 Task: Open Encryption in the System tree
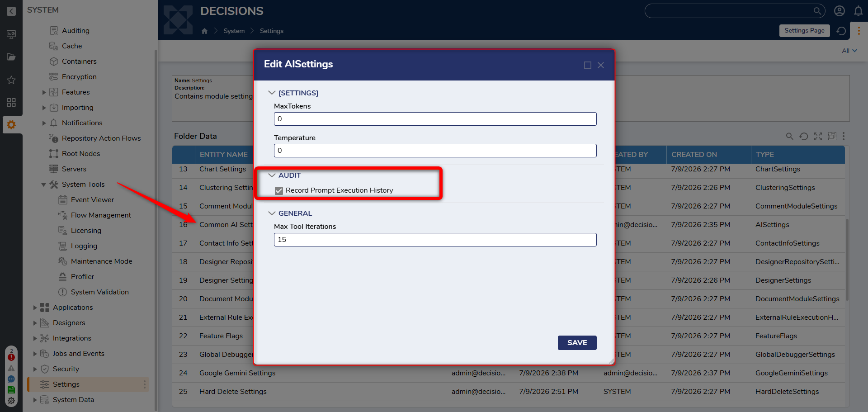[x=79, y=77]
